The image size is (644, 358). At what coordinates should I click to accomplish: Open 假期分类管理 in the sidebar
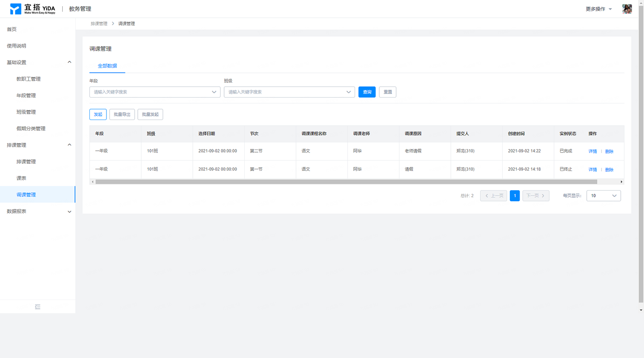[31, 128]
